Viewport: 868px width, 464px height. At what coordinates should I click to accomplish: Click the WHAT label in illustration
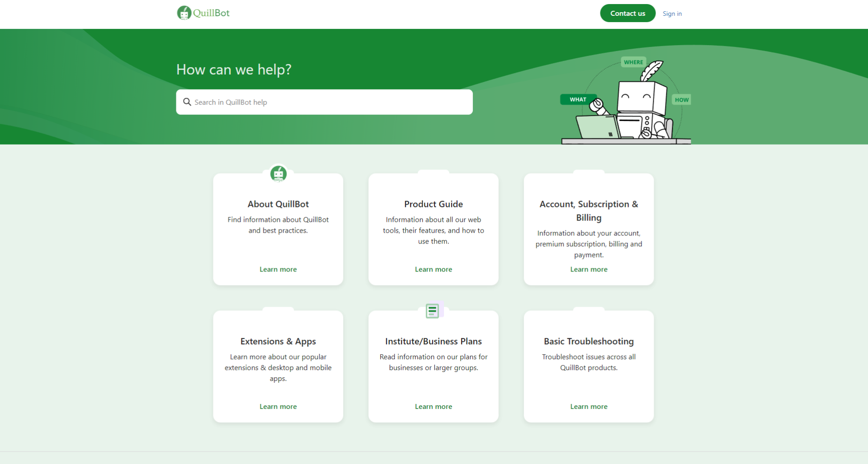[577, 99]
